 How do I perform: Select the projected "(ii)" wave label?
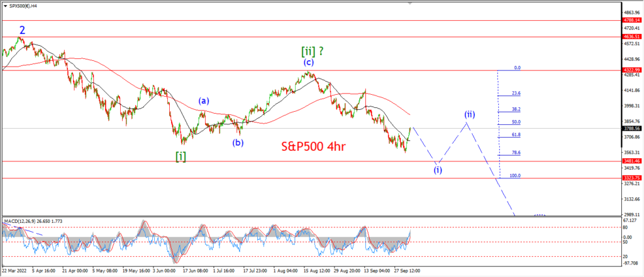[470, 114]
